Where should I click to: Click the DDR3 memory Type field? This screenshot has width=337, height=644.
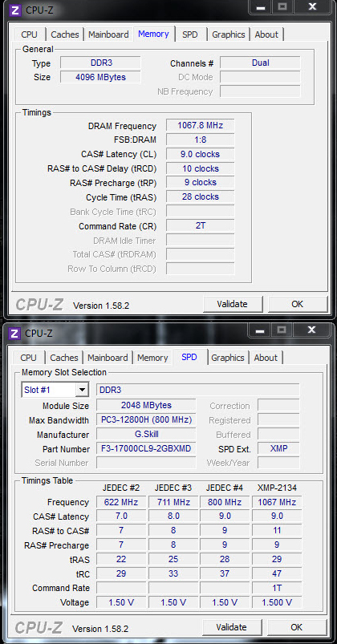pos(100,63)
